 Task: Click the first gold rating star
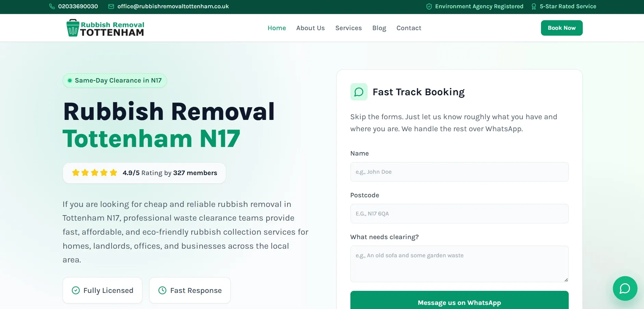coord(76,173)
